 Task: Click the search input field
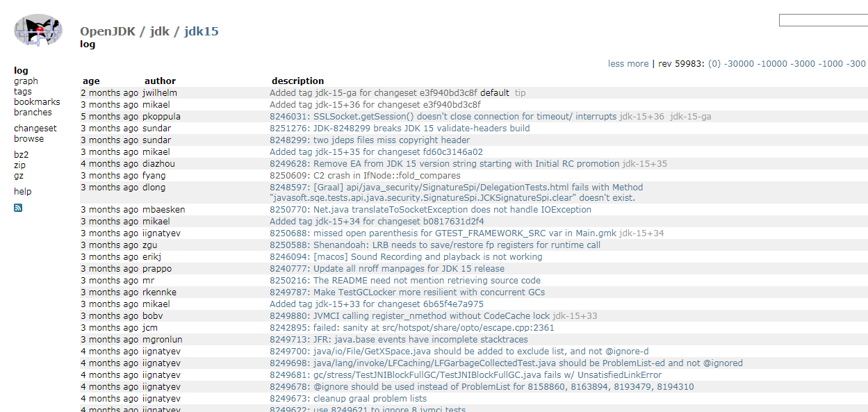823,20
